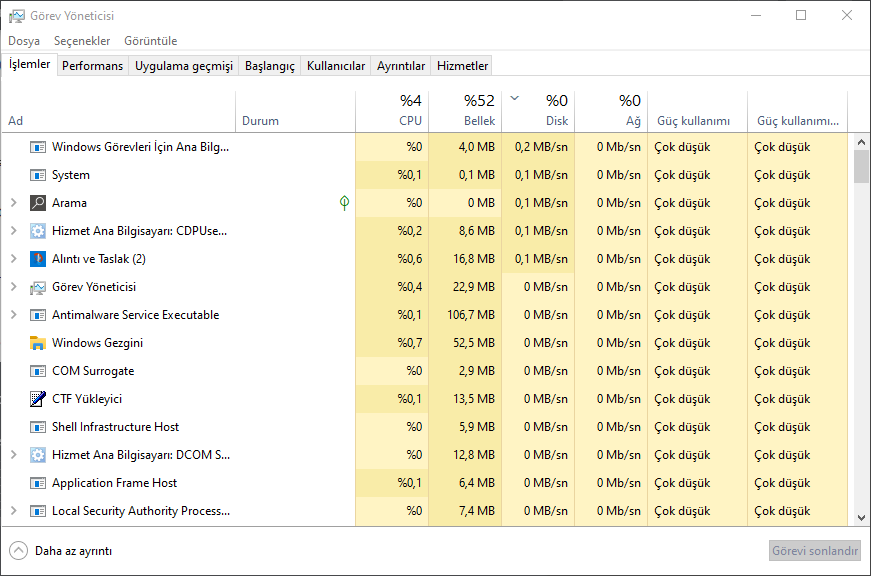Expand the Alıntı ve Taslak group

(13, 259)
